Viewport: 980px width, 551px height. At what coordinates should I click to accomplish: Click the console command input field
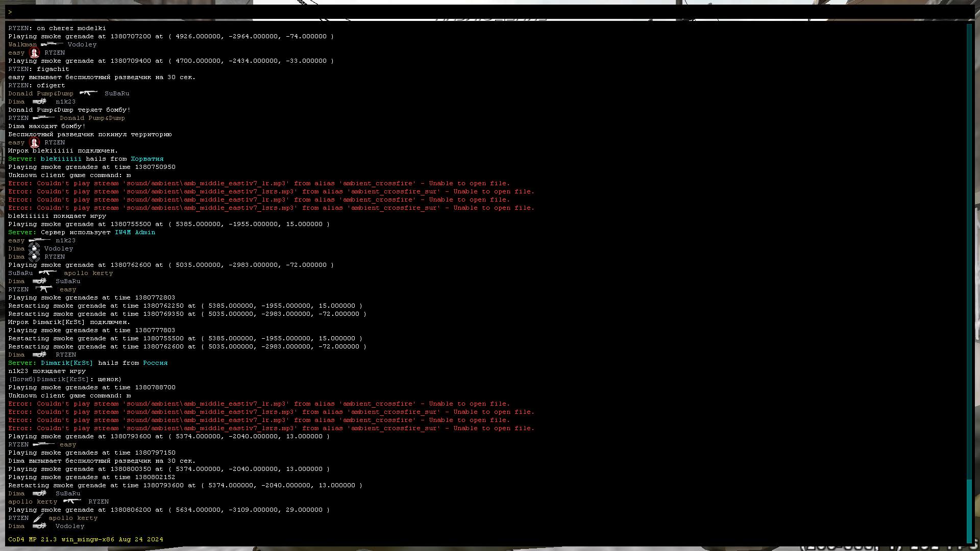[x=490, y=12]
